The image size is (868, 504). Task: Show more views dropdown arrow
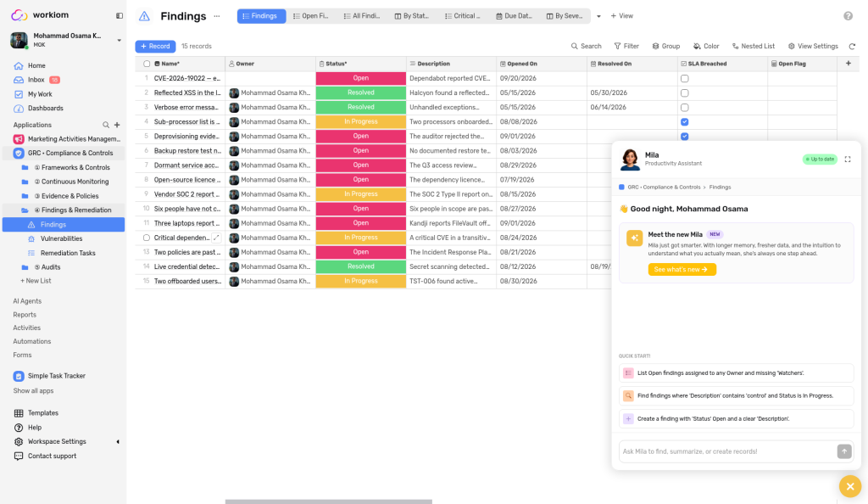point(598,16)
